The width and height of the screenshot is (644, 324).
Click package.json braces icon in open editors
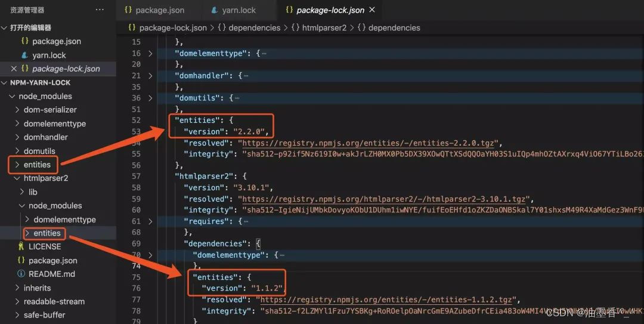pyautogui.click(x=24, y=41)
